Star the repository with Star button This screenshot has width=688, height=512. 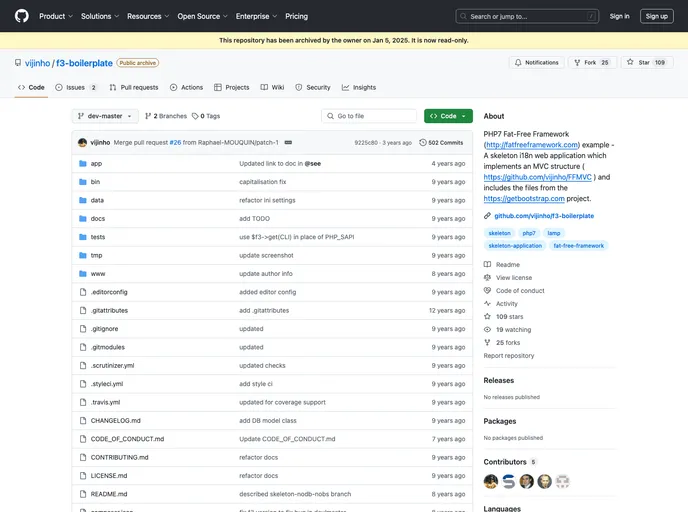(647, 63)
